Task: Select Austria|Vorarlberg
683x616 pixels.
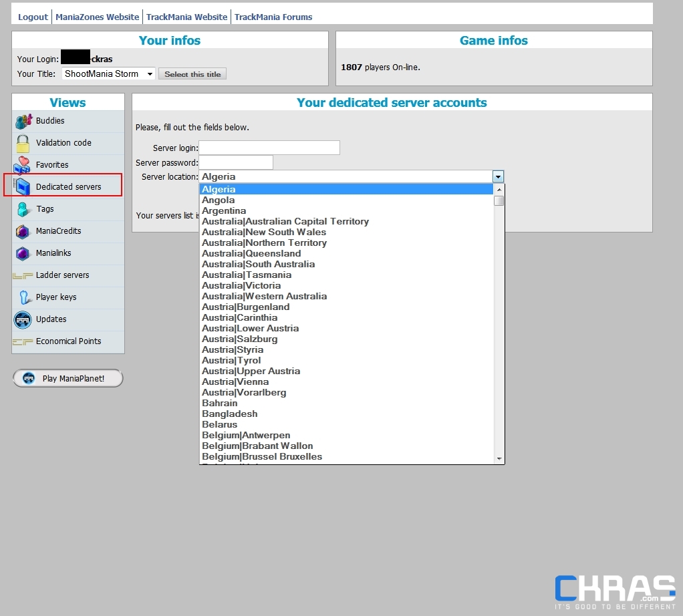Action: (x=346, y=393)
